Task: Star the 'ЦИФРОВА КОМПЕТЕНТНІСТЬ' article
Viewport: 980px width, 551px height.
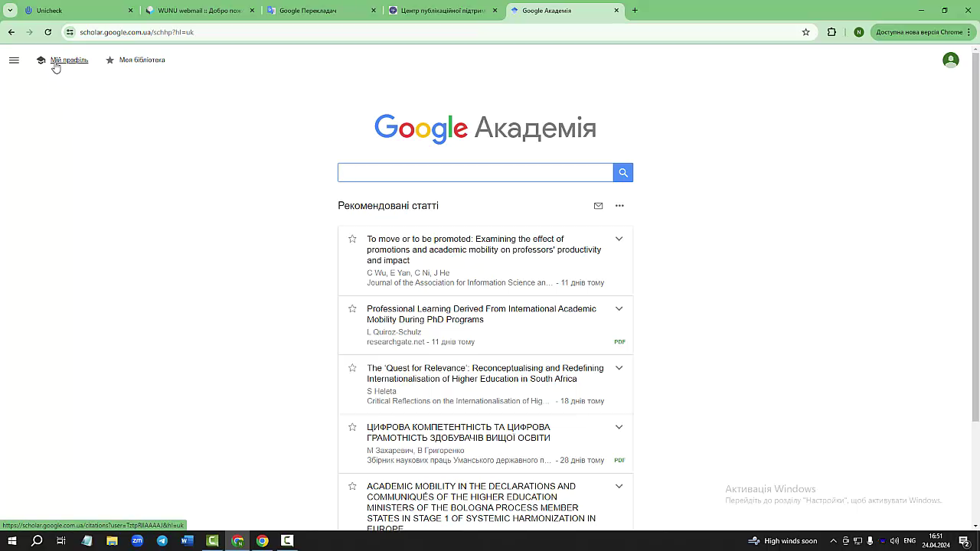Action: [352, 426]
